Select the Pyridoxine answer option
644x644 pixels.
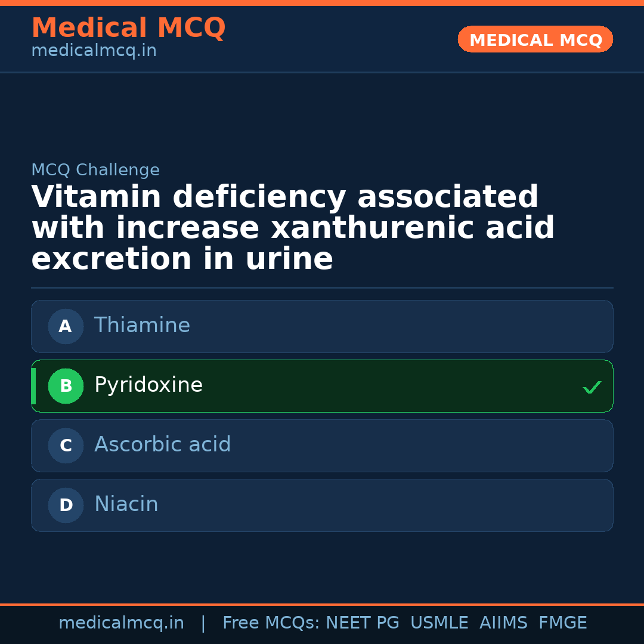(322, 386)
